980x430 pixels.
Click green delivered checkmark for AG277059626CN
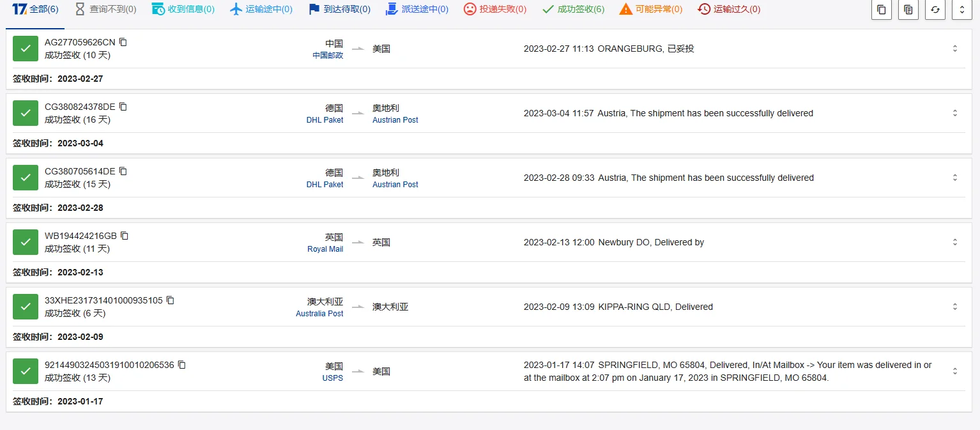click(26, 49)
